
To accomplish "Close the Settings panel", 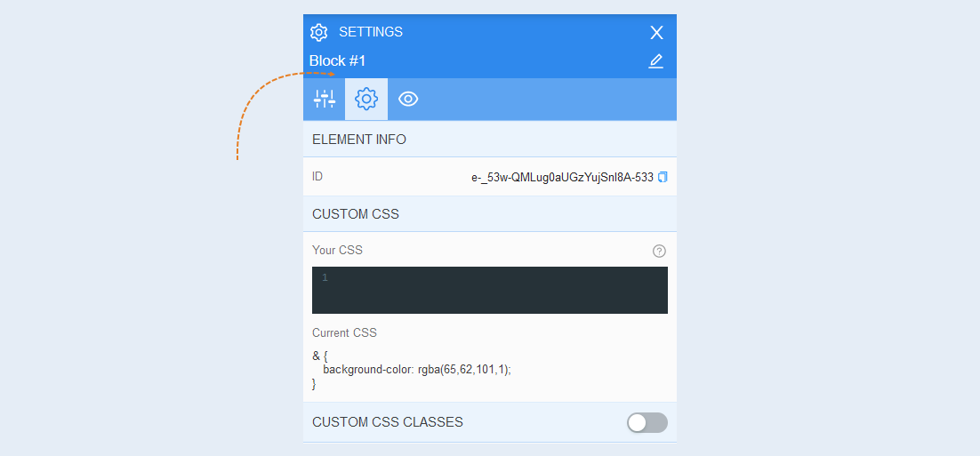I will point(656,33).
